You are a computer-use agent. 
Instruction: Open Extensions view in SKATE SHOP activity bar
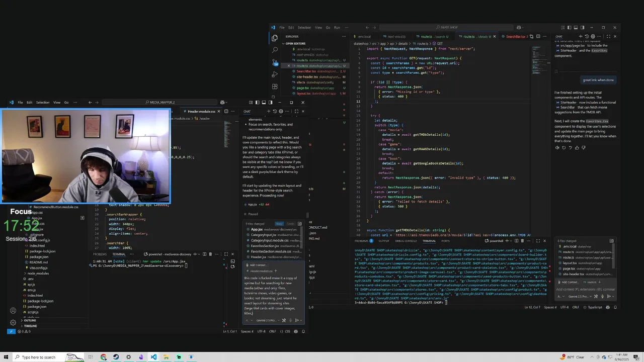point(275,86)
